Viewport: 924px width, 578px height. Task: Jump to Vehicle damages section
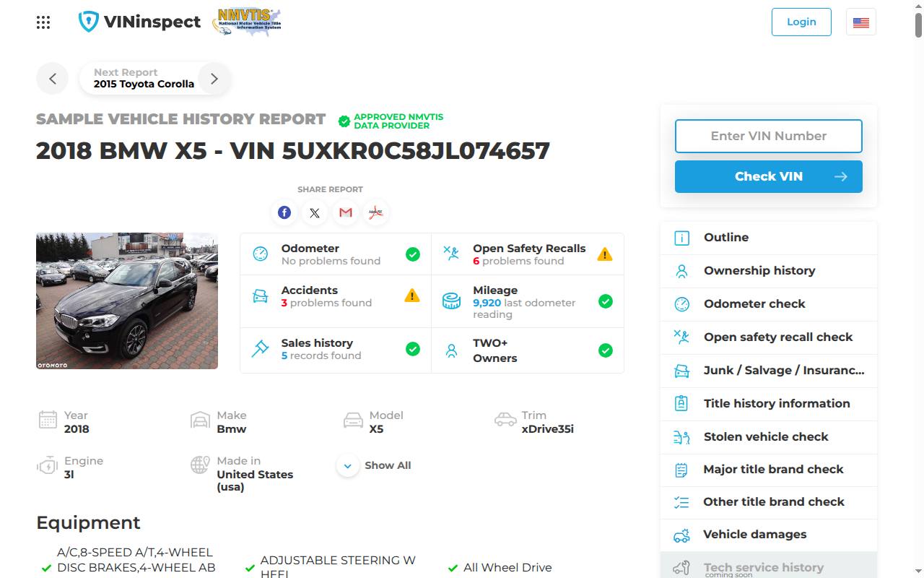(x=769, y=535)
